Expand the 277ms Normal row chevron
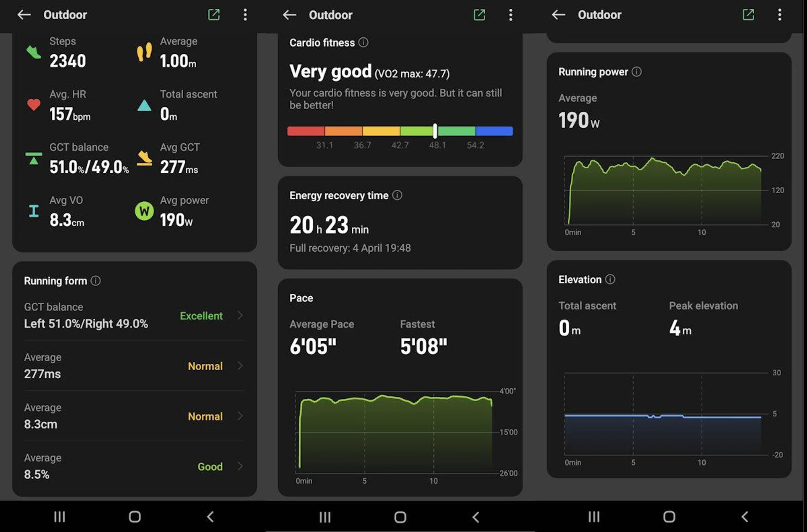 click(x=240, y=366)
